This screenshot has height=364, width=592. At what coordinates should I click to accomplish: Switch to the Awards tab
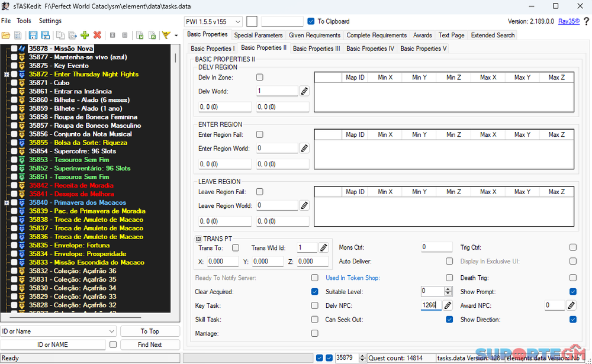(x=422, y=36)
